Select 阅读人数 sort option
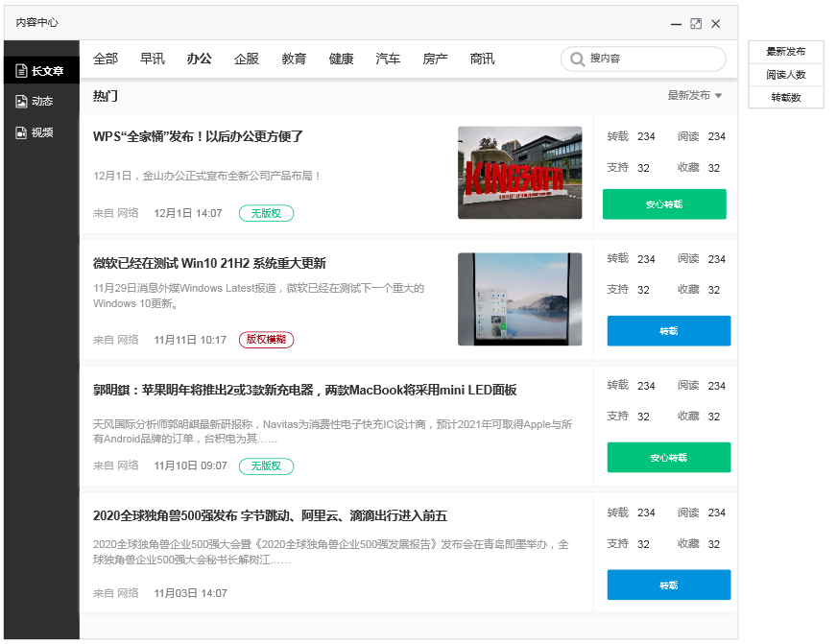This screenshot has height=644, width=837. point(786,75)
